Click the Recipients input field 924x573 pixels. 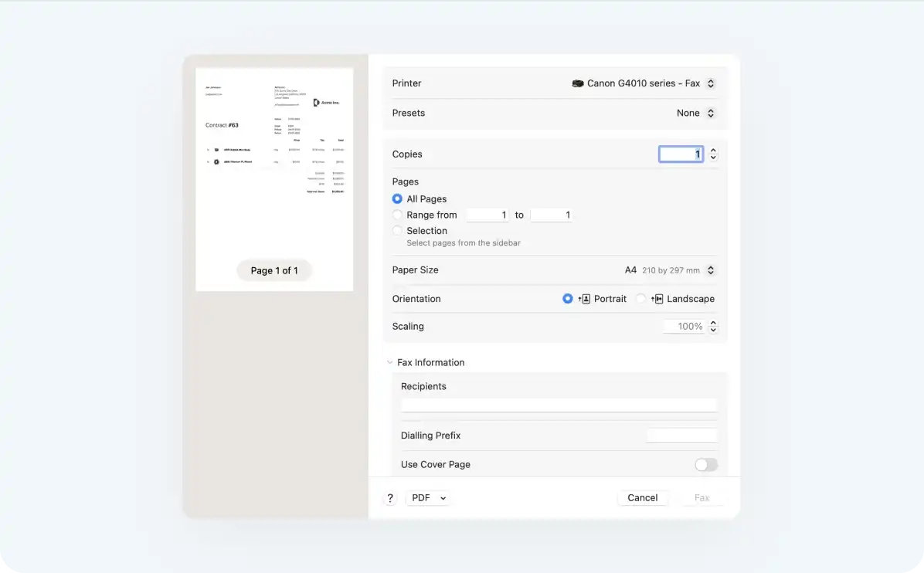coord(559,404)
